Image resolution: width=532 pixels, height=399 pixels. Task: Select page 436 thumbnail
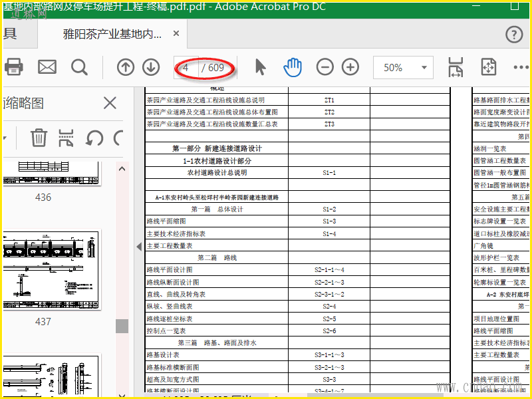52,173
